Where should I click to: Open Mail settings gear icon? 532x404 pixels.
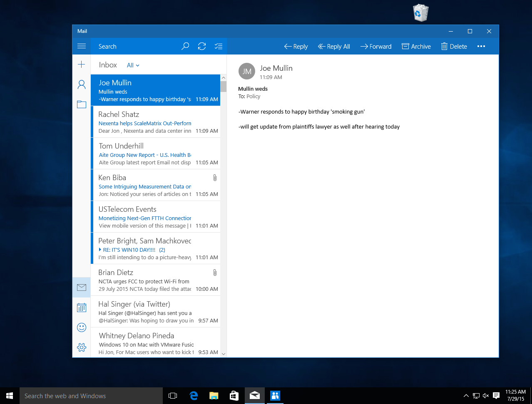pos(82,347)
